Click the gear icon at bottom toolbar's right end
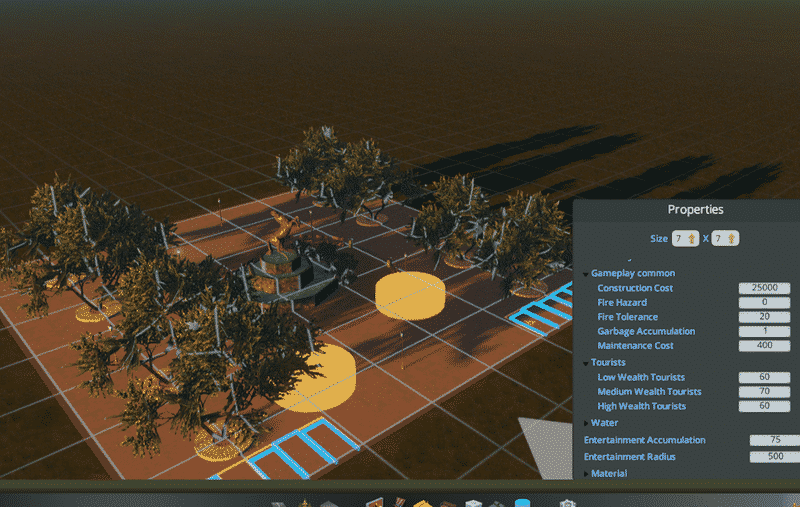The width and height of the screenshot is (800, 507). (x=568, y=502)
